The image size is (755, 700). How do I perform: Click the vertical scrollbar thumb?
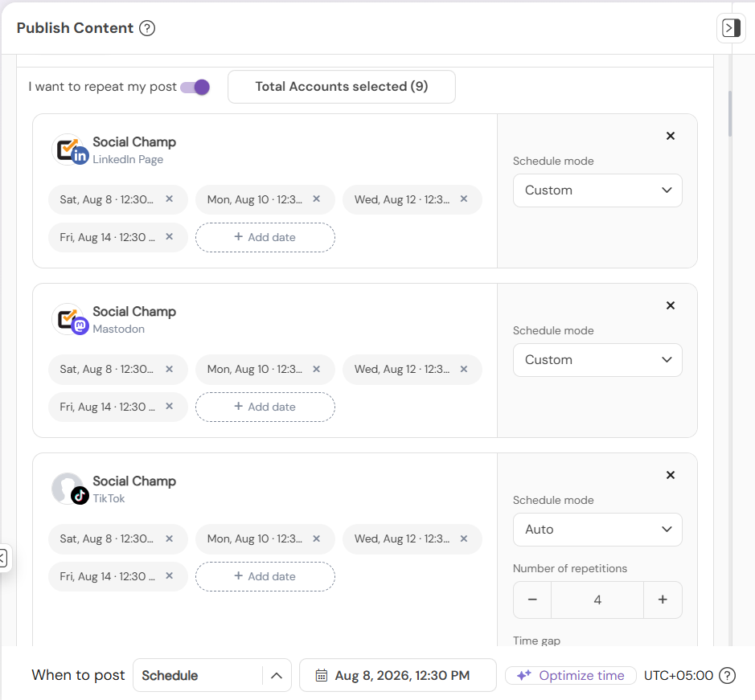[x=730, y=113]
